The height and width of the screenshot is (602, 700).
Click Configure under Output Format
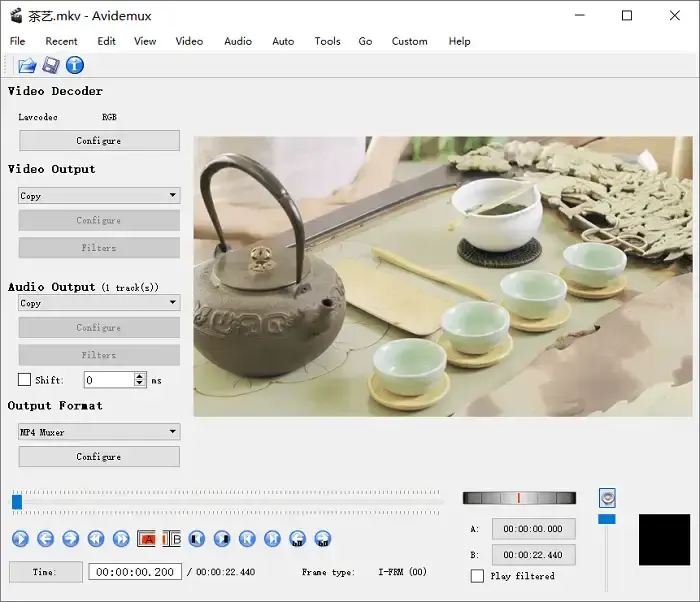click(x=99, y=457)
